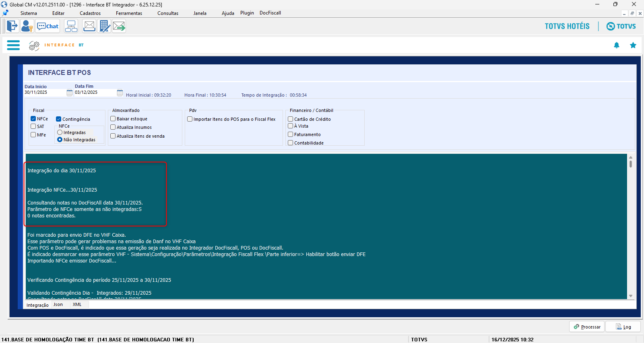Open the notifications bell
This screenshot has height=343, width=644.
coord(617,45)
